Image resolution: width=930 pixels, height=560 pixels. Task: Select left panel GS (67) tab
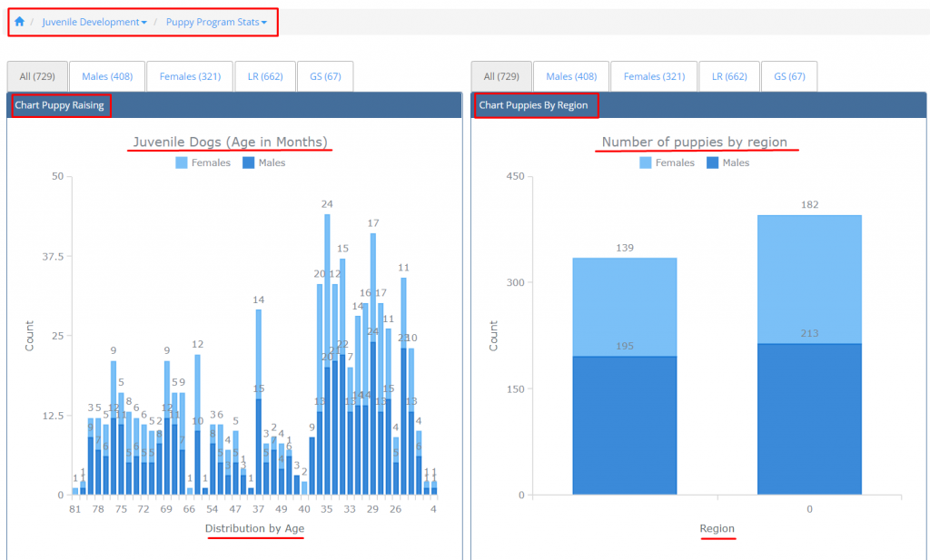click(x=325, y=77)
